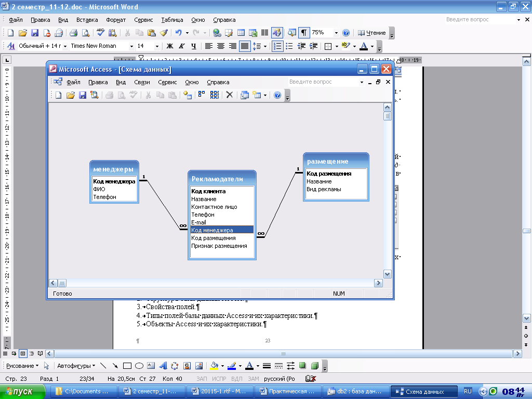Select the Rectangle drawing tool
The width and height of the screenshot is (532, 399).
(127, 366)
